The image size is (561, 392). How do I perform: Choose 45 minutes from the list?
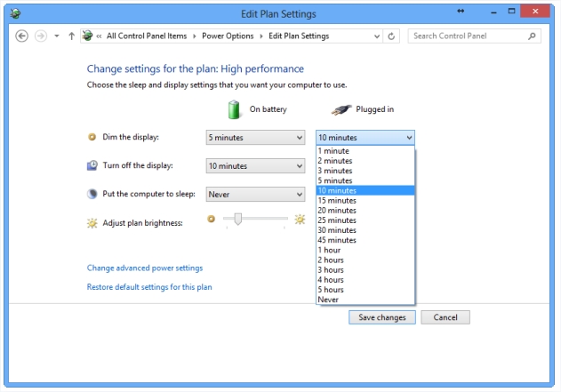pyautogui.click(x=365, y=240)
